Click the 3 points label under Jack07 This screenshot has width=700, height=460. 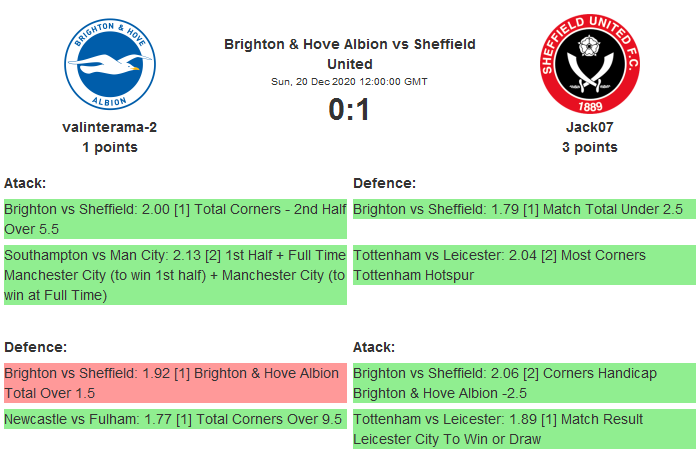click(x=589, y=147)
